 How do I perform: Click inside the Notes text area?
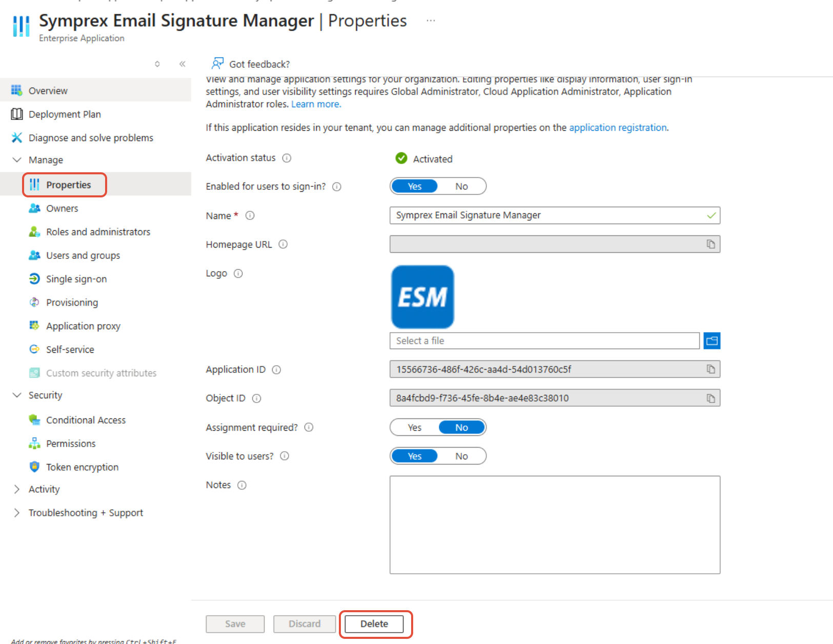click(555, 525)
